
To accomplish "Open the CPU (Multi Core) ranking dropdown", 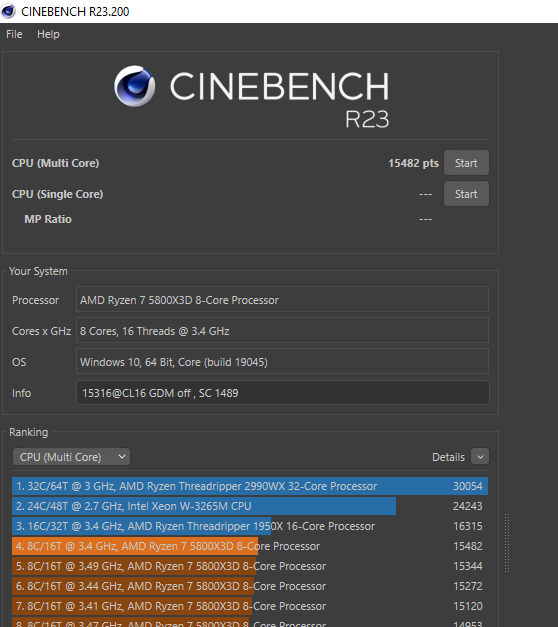I will click(x=71, y=457).
